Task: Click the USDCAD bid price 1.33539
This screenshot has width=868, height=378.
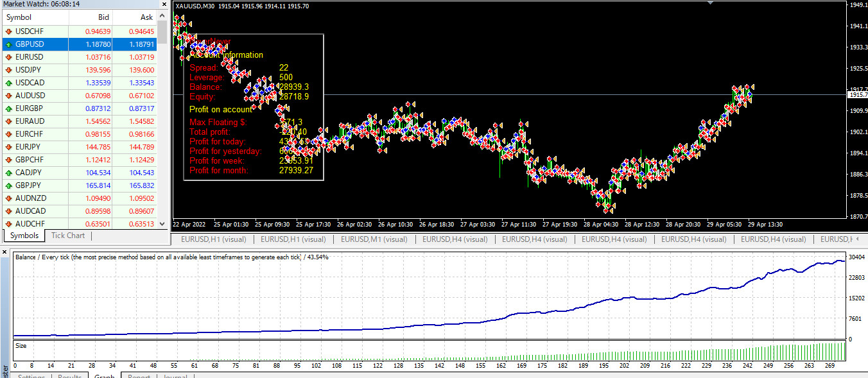Action: [98, 83]
